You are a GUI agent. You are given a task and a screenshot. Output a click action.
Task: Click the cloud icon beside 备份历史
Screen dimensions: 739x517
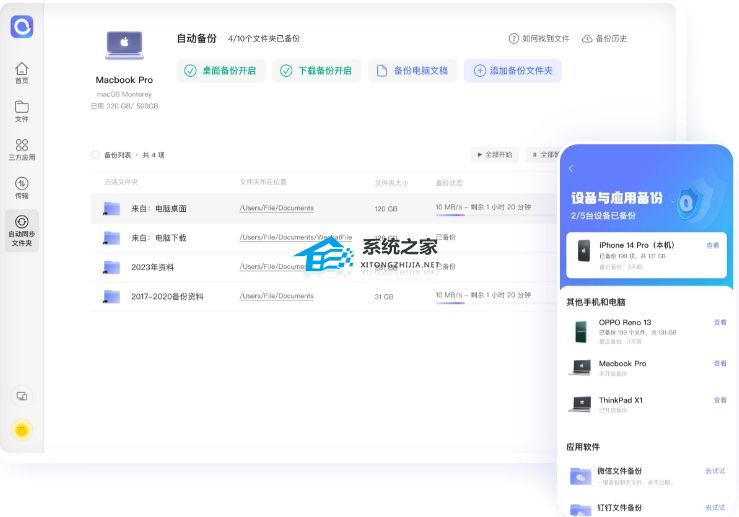587,39
